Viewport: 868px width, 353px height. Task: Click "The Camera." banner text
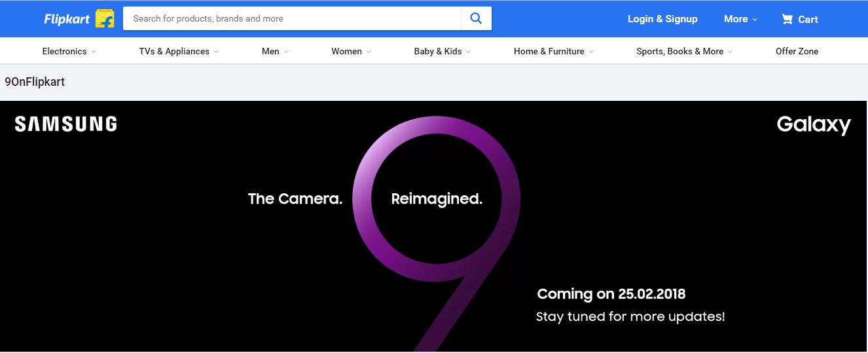(295, 198)
